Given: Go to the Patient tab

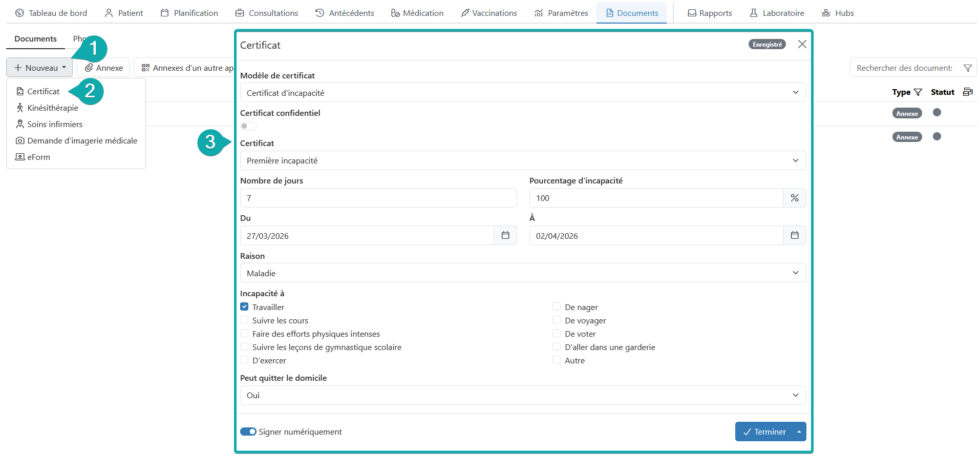Looking at the screenshot, I should pyautogui.click(x=124, y=13).
